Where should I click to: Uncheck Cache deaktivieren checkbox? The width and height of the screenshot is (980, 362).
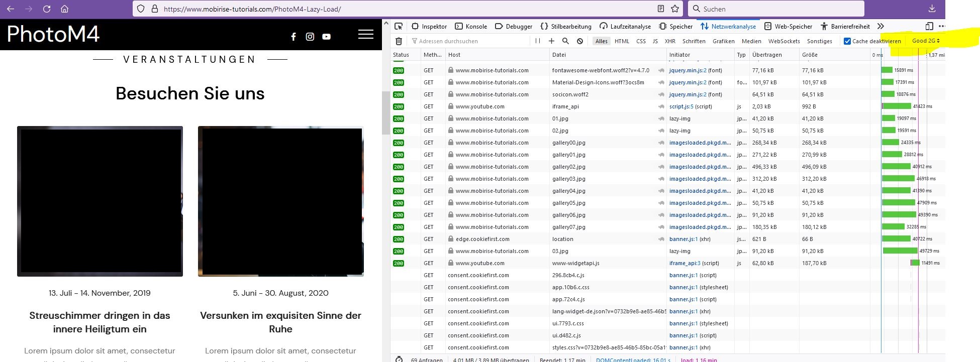pos(847,41)
